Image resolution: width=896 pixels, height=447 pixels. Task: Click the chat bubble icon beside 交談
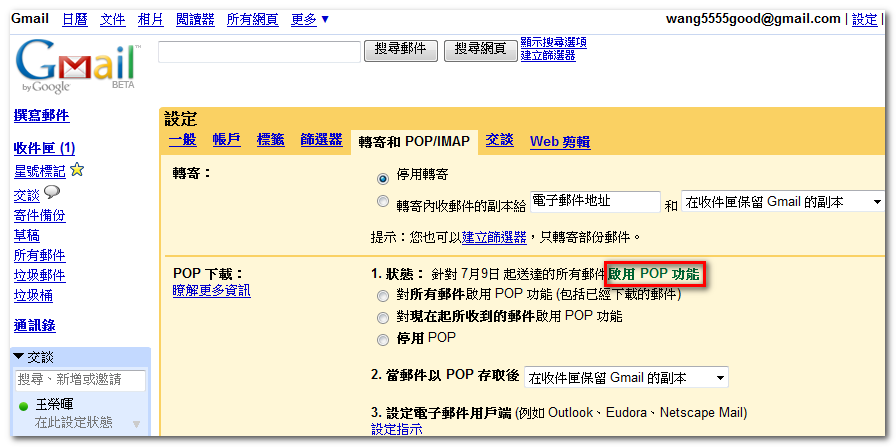(x=52, y=193)
